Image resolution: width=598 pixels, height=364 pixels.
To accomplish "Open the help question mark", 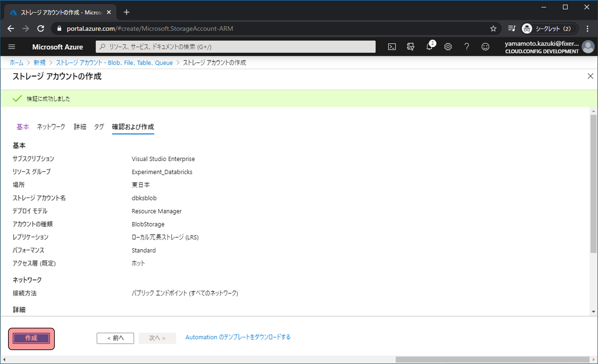I will pos(466,47).
